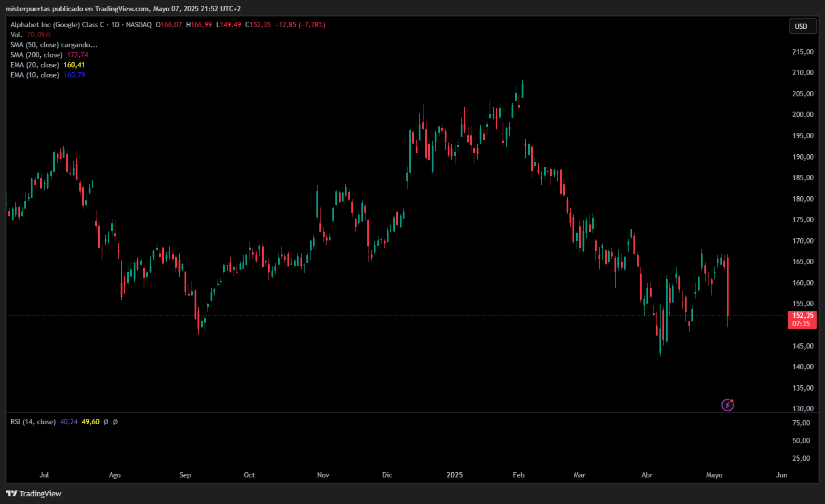Click the countdown timer 07:35
Screen dimensions: 825x504
coord(801,324)
